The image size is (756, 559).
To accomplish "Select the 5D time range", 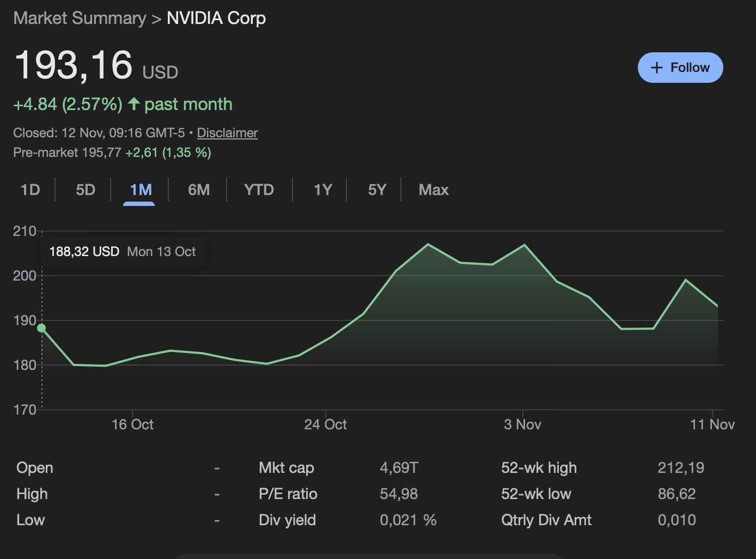I will 85,190.
